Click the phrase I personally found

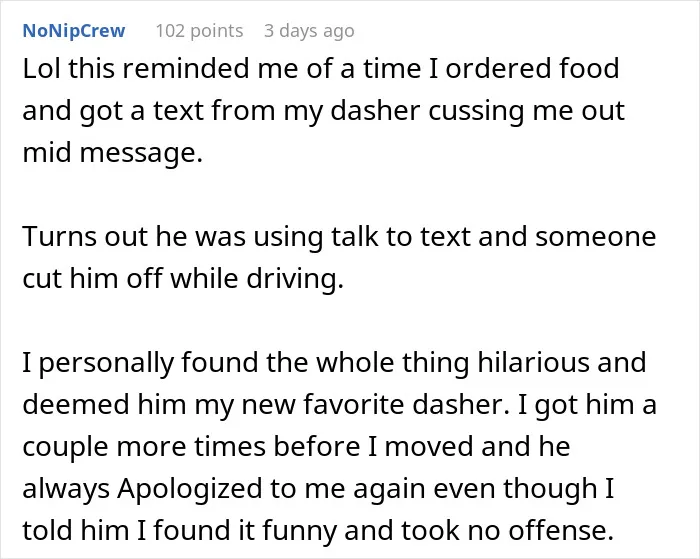coord(140,362)
